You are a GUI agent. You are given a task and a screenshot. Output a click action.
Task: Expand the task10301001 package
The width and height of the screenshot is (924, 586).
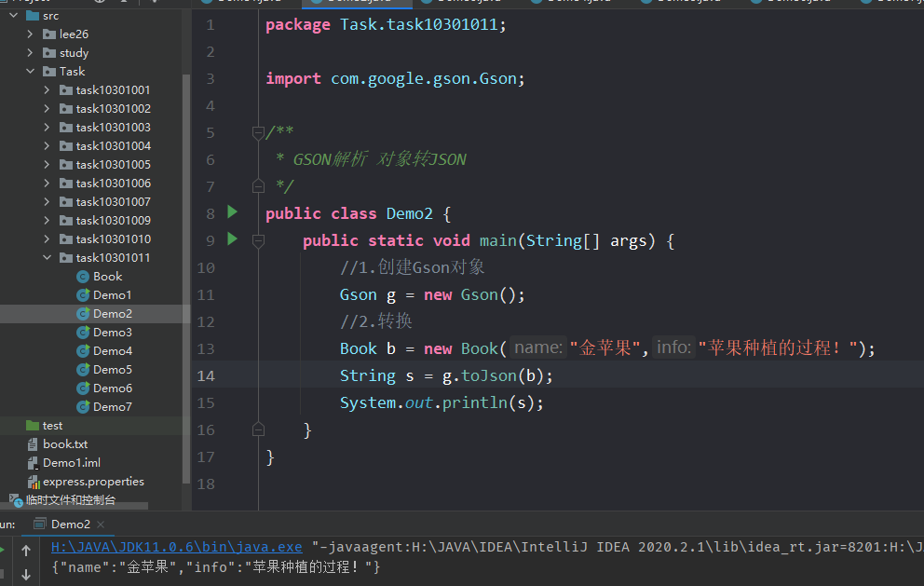[x=47, y=89]
